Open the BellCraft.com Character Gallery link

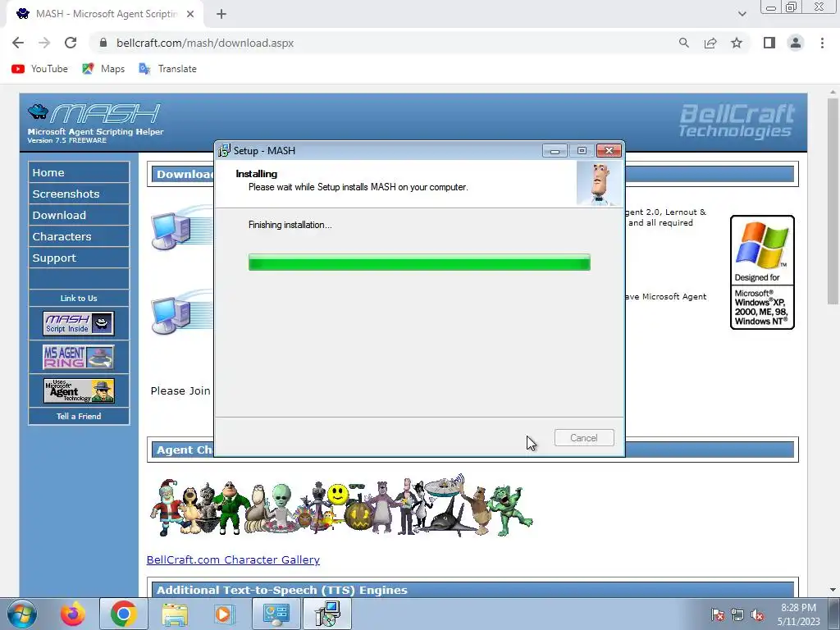click(233, 559)
